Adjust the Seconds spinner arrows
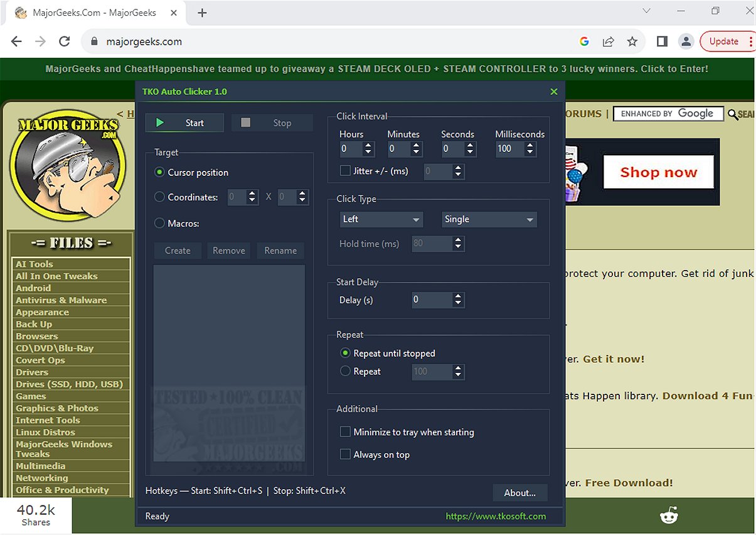The height and width of the screenshot is (535, 756). click(470, 149)
